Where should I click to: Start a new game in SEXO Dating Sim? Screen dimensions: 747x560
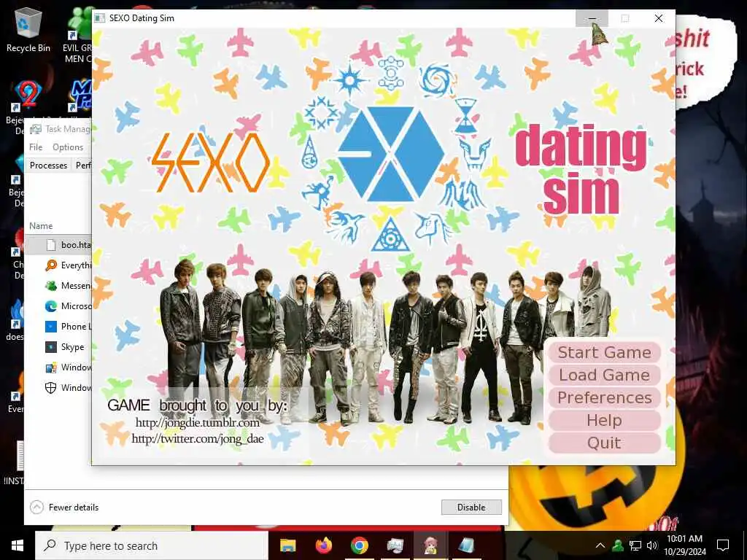click(x=604, y=352)
